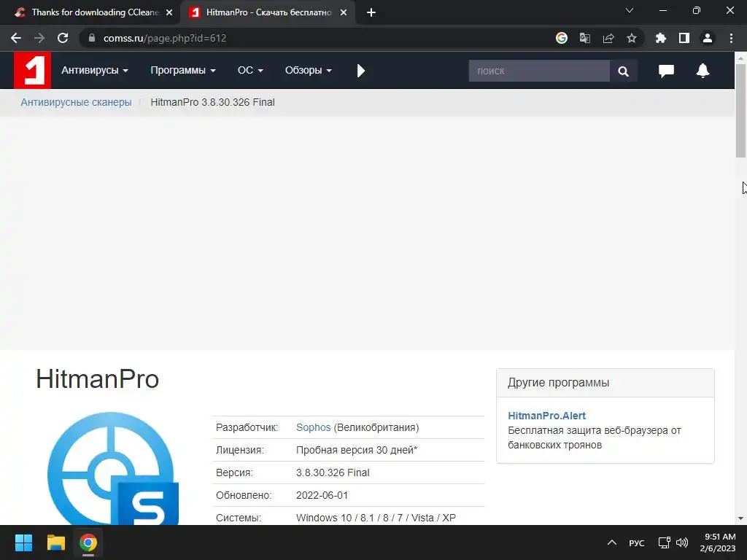This screenshot has height=560, width=747.
Task: Open Антивирусные сканеры breadcrumb link
Action: coord(76,102)
